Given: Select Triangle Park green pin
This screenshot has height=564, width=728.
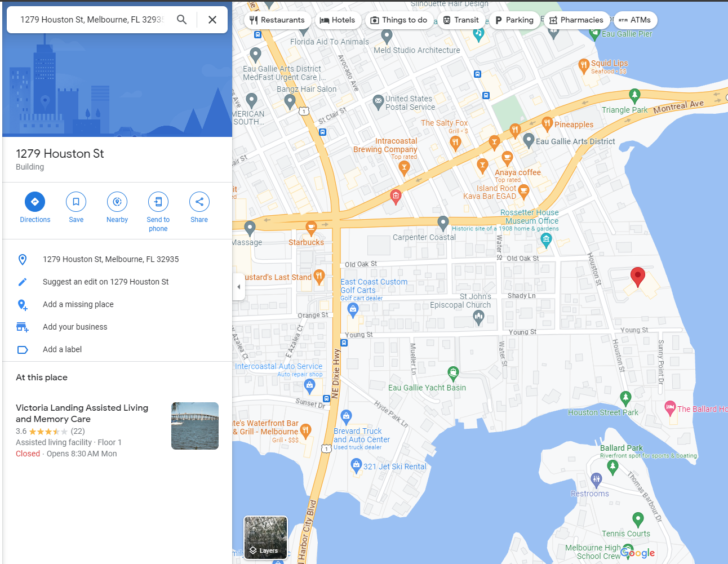Looking at the screenshot, I should point(635,95).
